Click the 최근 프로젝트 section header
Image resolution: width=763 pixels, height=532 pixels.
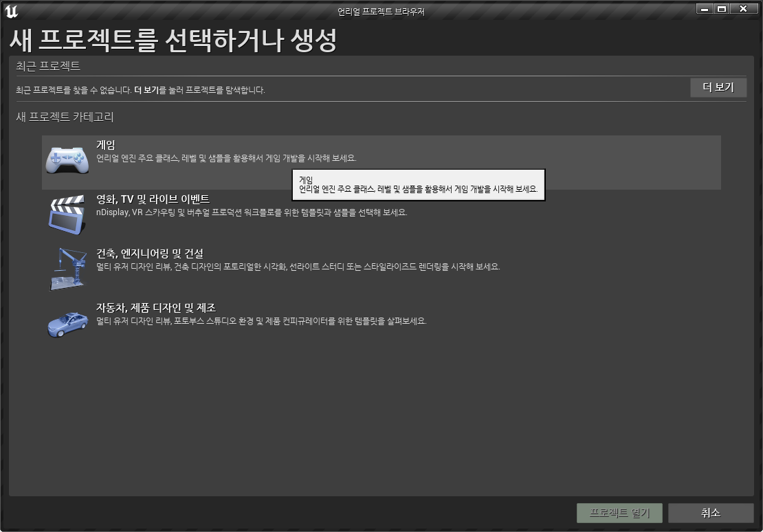point(48,66)
